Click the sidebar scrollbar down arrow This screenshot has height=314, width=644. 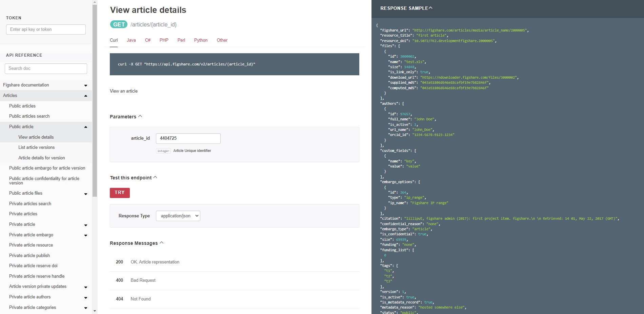95,311
